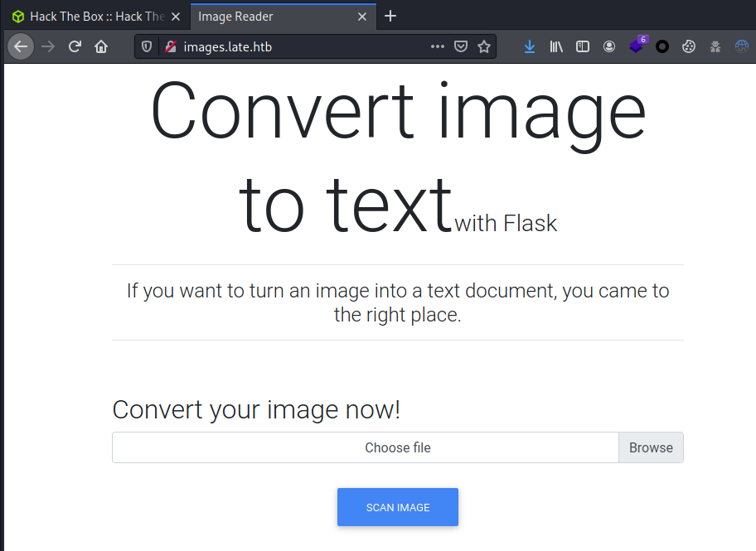Close the Image Reader tab
Screen dimensions: 756x551
click(x=361, y=17)
